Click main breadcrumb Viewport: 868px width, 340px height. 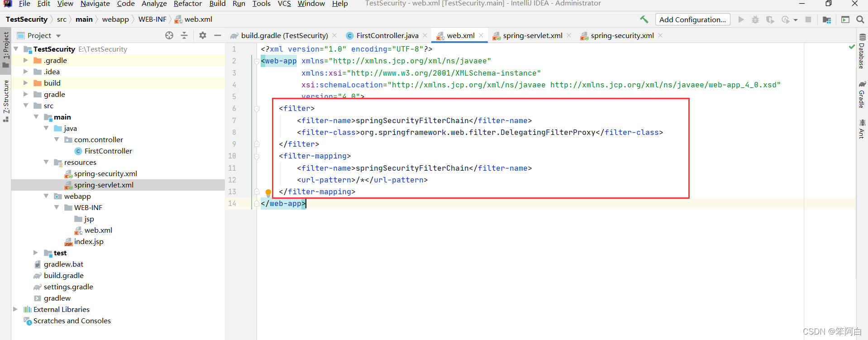point(84,19)
